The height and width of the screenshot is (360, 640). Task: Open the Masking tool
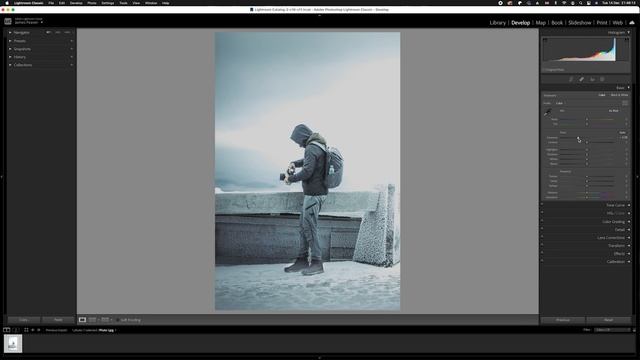coord(602,79)
